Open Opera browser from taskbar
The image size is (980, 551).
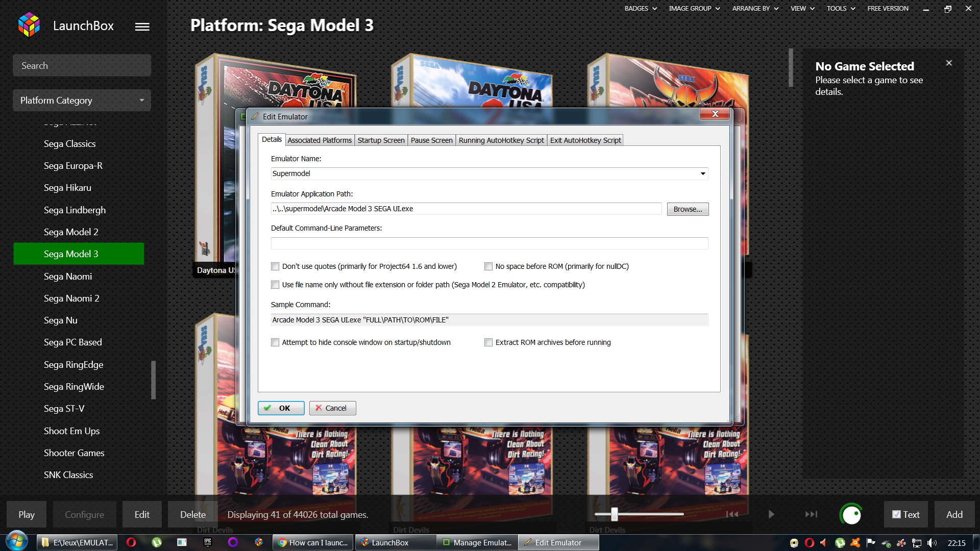pos(131,542)
